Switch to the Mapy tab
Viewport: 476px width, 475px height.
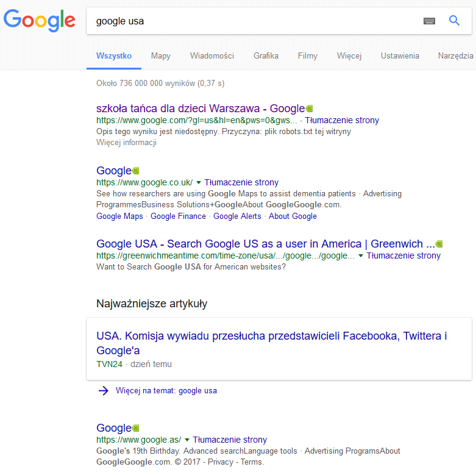160,56
